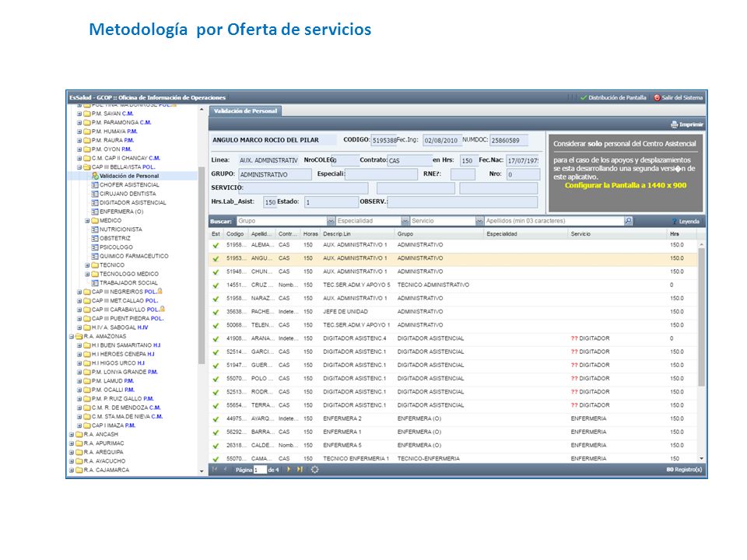Click green check status on PACHE row
This screenshot has width=747, height=560.
[216, 312]
